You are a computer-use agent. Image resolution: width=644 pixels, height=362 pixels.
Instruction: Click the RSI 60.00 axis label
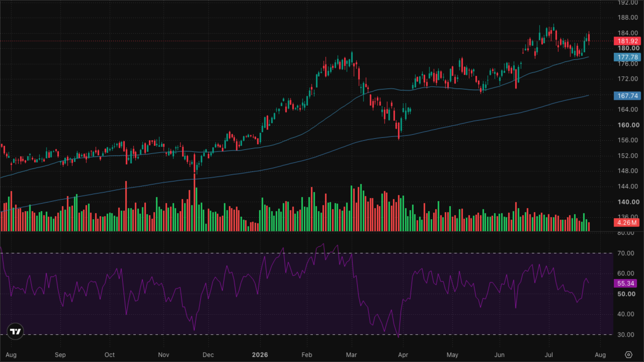(x=626, y=273)
